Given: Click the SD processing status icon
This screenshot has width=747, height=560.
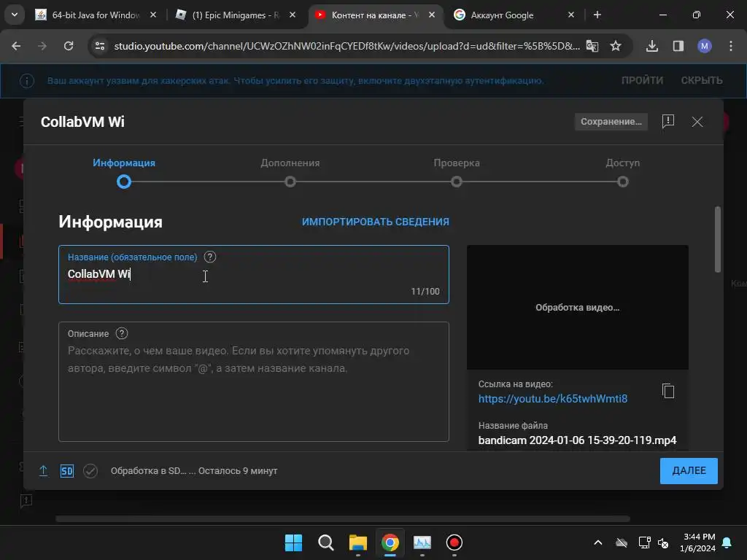Looking at the screenshot, I should point(66,471).
